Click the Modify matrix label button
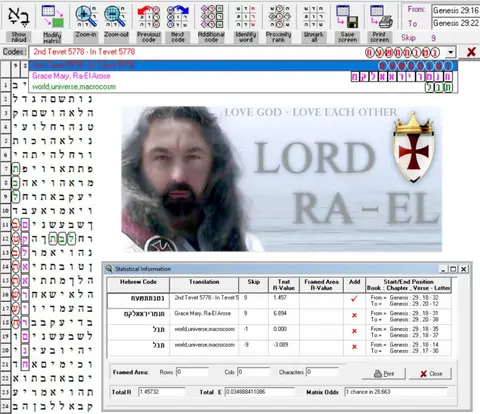Image resolution: width=480 pixels, height=414 pixels. 52,37
